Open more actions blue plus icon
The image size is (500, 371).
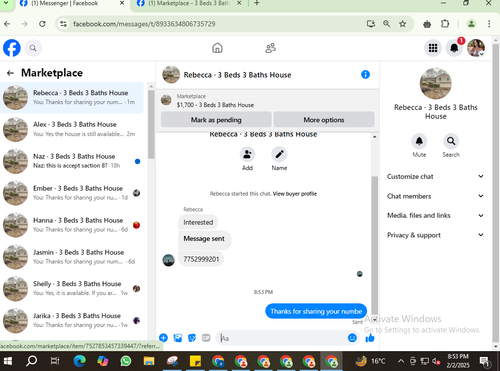click(163, 338)
